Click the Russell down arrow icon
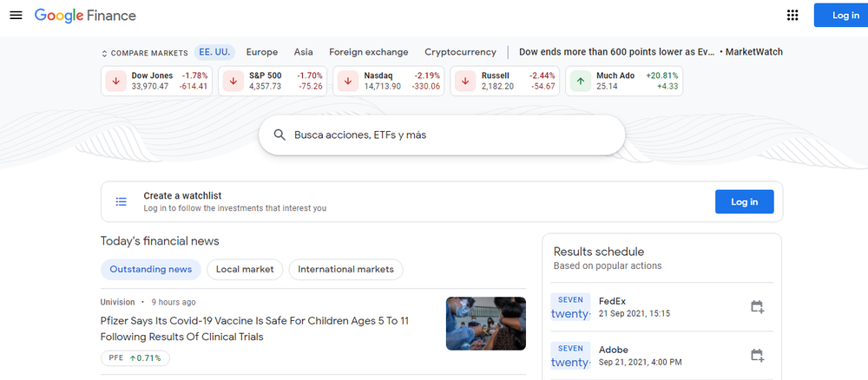This screenshot has height=380, width=868. [x=465, y=81]
